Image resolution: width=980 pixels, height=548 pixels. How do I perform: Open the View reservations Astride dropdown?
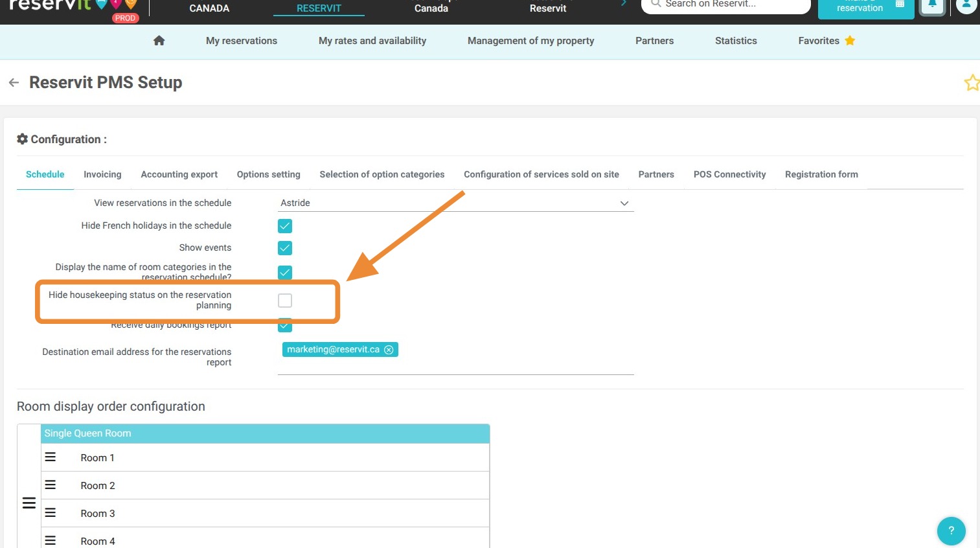click(x=455, y=203)
